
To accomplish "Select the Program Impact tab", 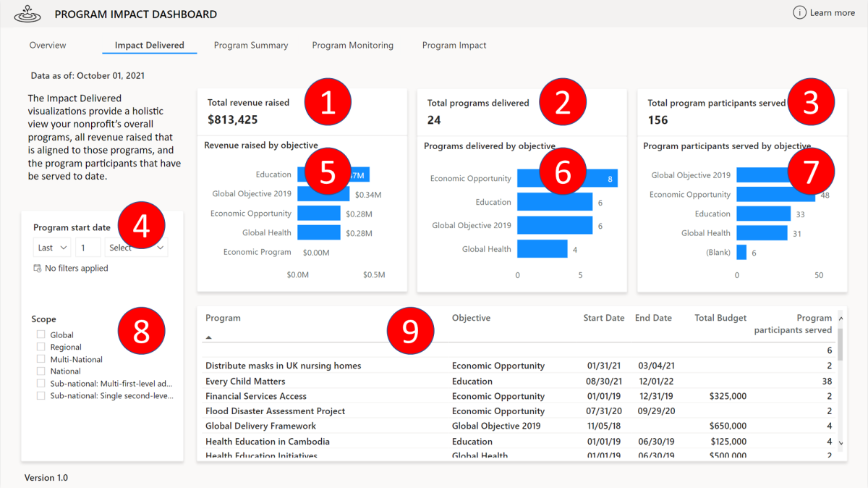I will [x=454, y=45].
